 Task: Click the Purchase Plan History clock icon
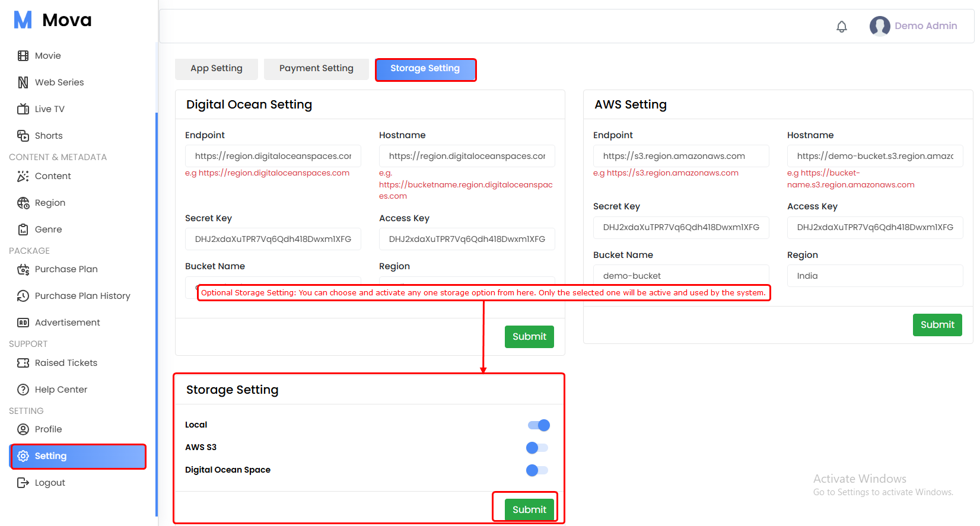(23, 296)
